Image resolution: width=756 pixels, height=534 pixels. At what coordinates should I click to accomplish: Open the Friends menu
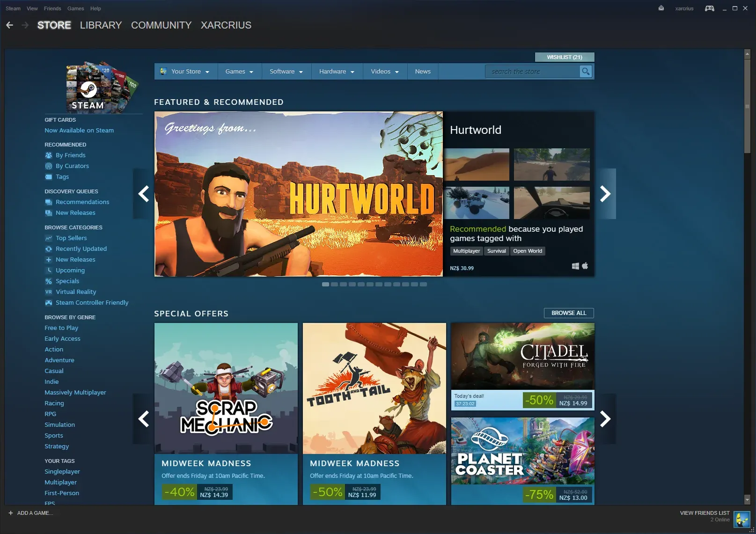(52, 8)
